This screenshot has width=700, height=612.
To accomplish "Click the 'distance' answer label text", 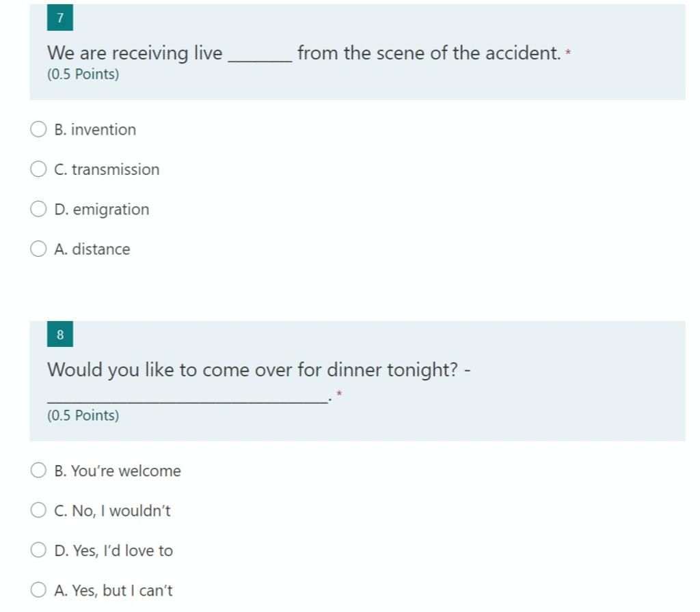I will [101, 249].
